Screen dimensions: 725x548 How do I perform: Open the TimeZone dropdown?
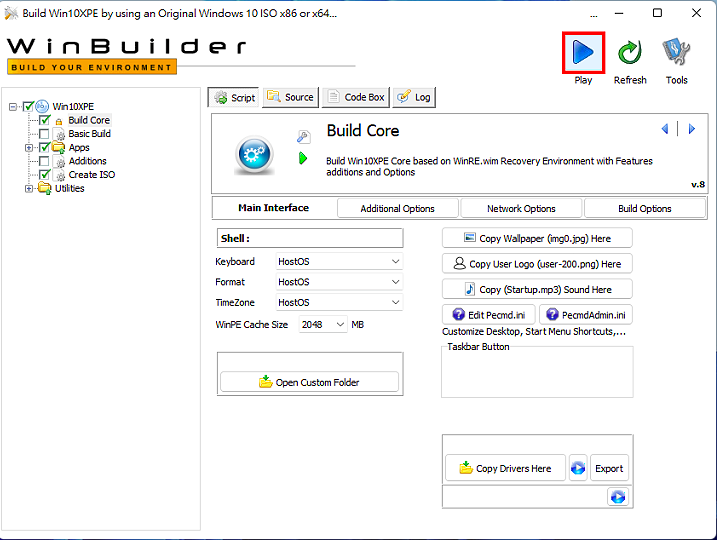pyautogui.click(x=339, y=302)
